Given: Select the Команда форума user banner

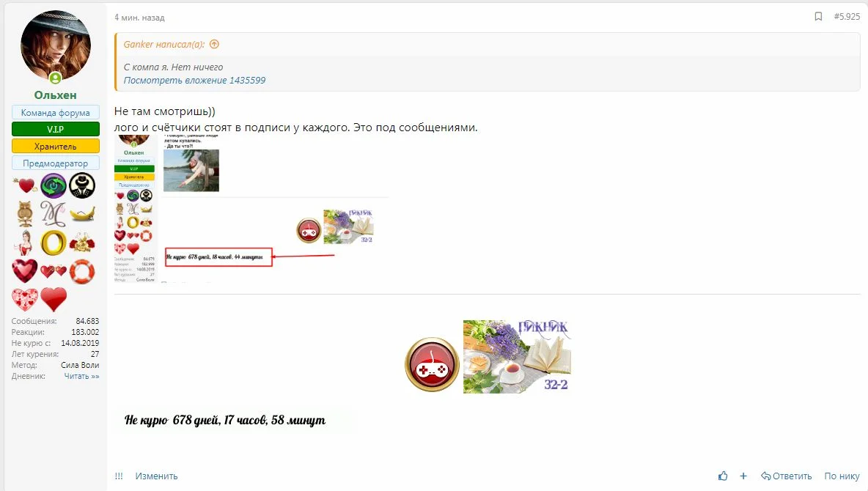Looking at the screenshot, I should 56,112.
